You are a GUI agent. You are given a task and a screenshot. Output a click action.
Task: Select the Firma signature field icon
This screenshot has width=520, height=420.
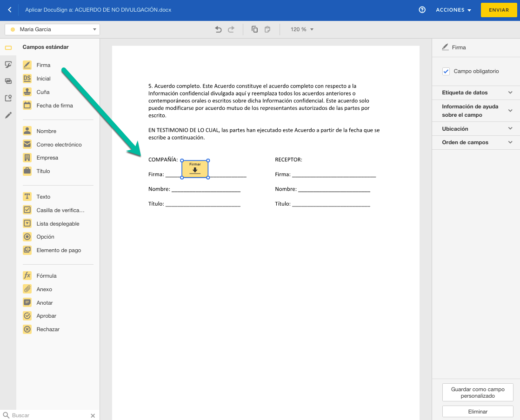(x=27, y=65)
